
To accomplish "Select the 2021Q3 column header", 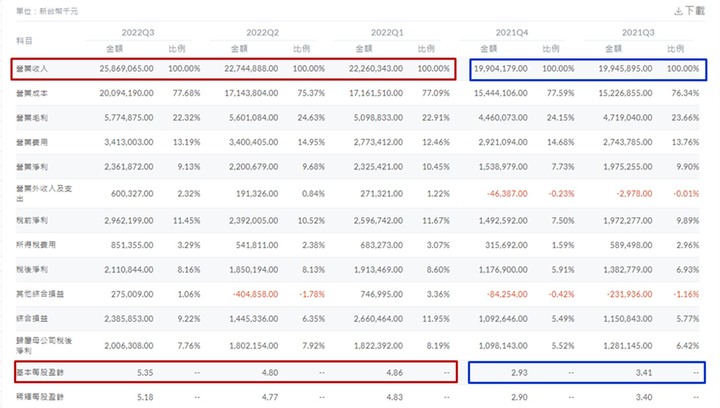I will tap(638, 33).
